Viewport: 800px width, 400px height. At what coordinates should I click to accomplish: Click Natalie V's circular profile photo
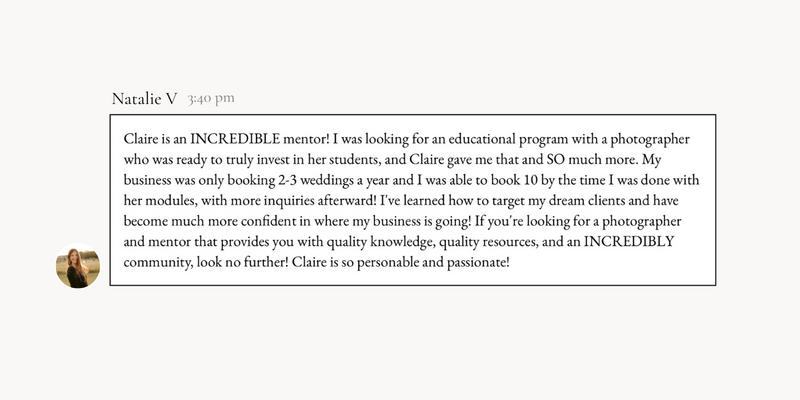pyautogui.click(x=78, y=266)
